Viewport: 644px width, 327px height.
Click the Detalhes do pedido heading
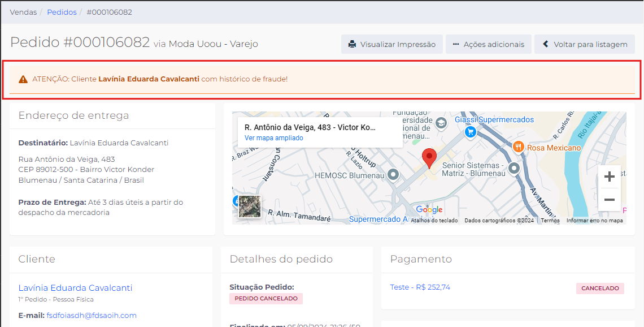pos(281,259)
